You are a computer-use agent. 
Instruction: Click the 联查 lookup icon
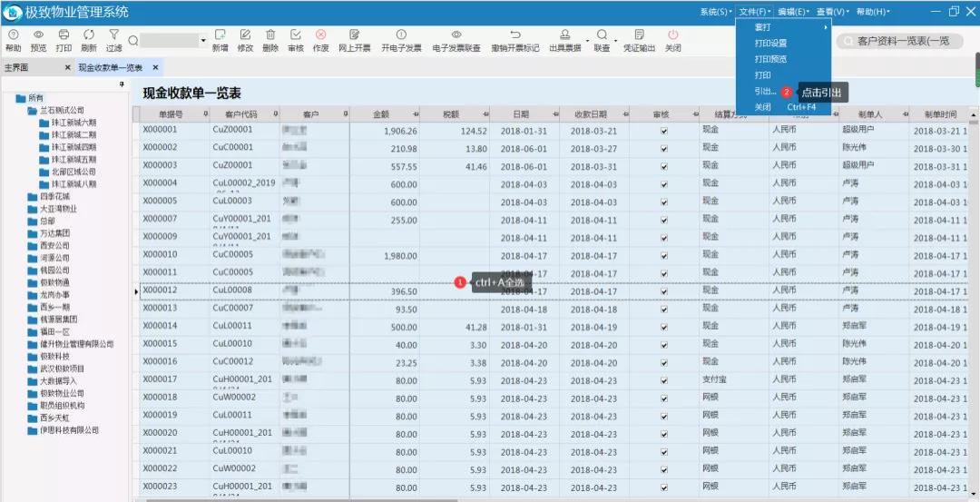tap(602, 35)
